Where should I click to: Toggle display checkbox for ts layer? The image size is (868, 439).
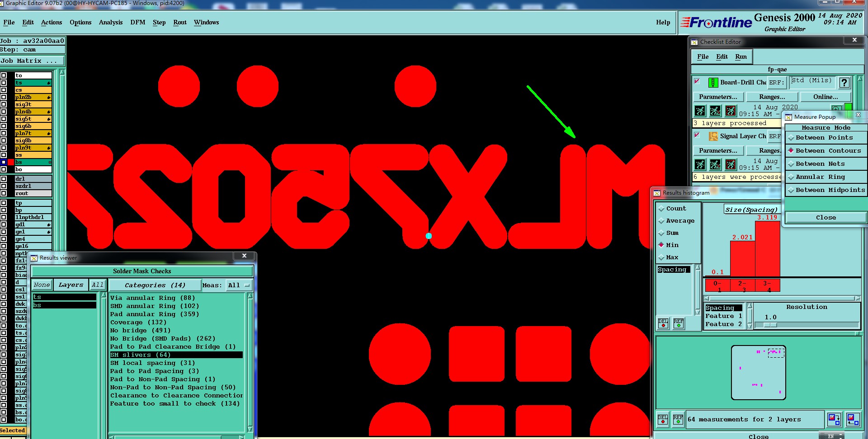tap(4, 83)
